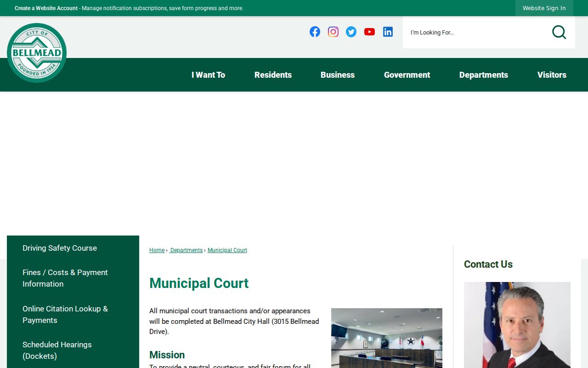The height and width of the screenshot is (368, 588).
Task: Click the Create a Website Account link
Action: 46,8
